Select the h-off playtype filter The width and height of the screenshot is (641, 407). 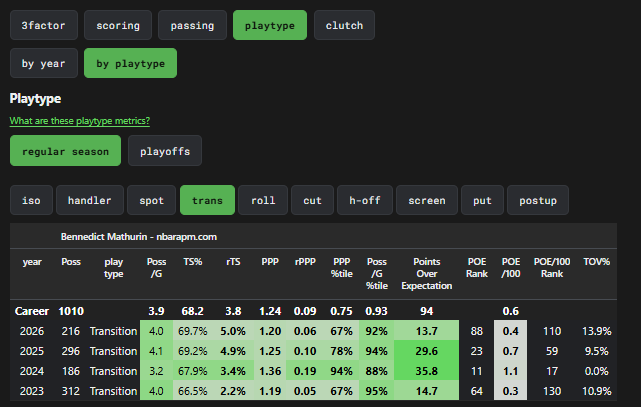point(365,200)
